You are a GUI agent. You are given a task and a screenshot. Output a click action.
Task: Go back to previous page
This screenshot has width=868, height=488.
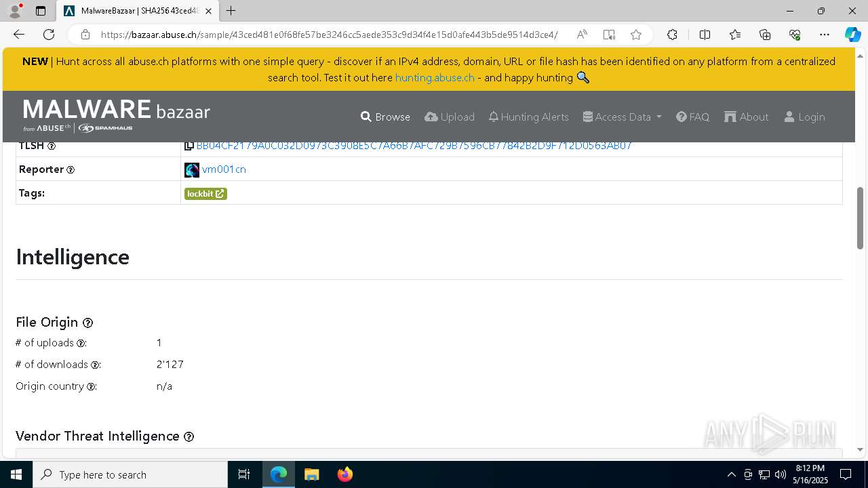19,35
